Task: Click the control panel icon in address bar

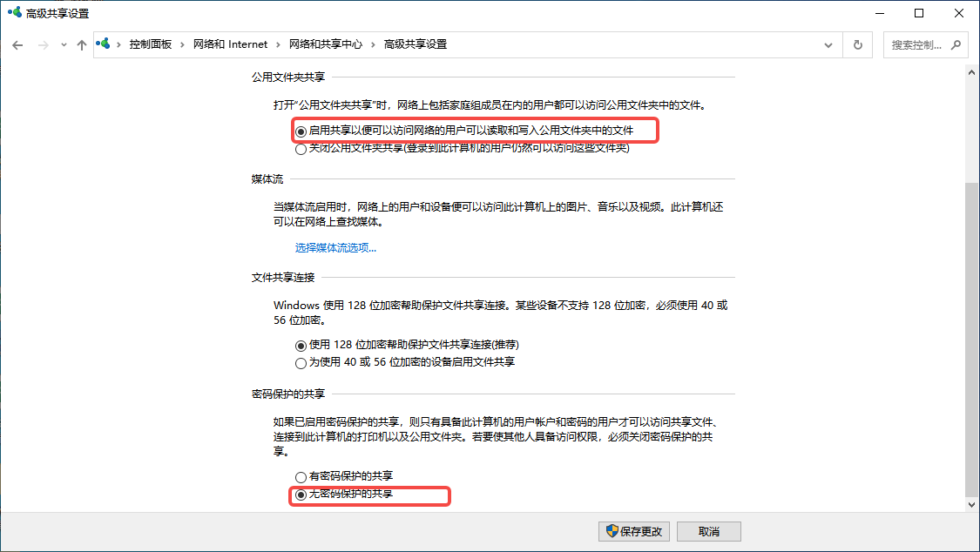Action: [x=103, y=44]
